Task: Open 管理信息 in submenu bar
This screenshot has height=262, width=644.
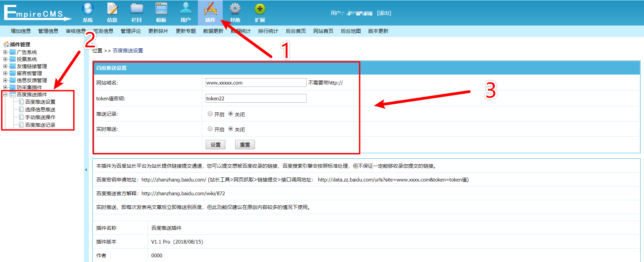Action: pos(48,31)
